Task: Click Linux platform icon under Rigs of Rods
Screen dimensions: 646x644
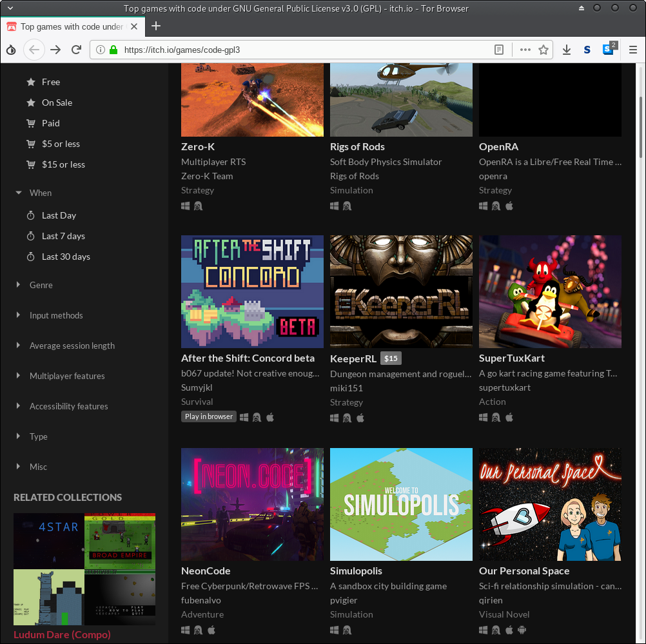Action: 347,206
